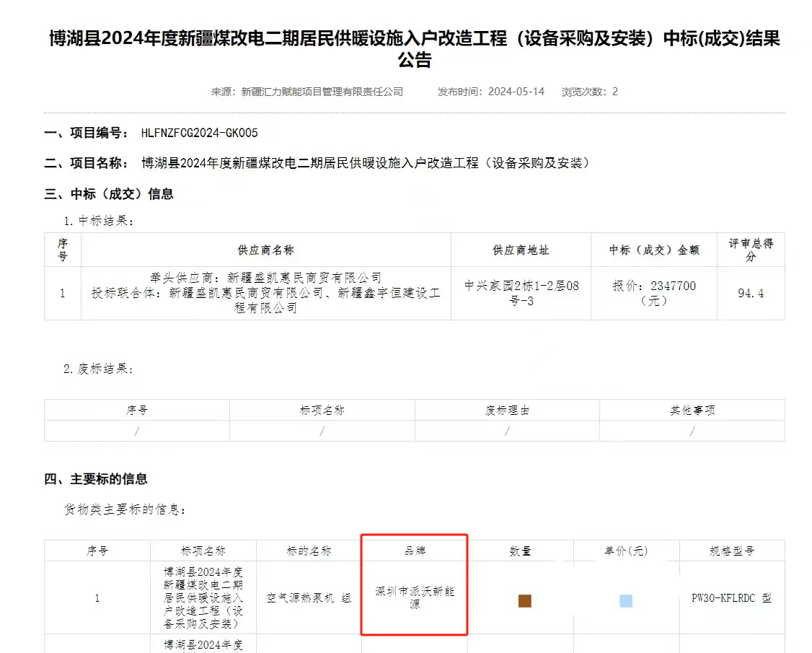
Task: Click the brand name 深圳市派沃新能源
Action: pyautogui.click(x=414, y=599)
